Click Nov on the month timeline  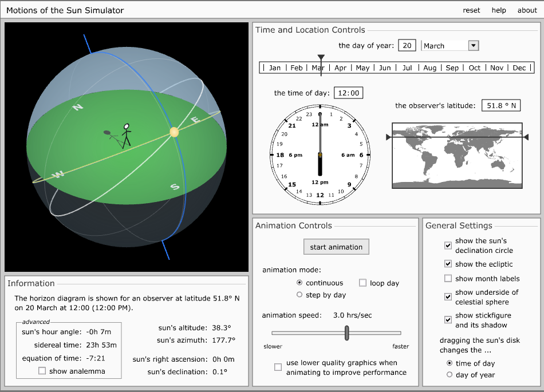496,68
